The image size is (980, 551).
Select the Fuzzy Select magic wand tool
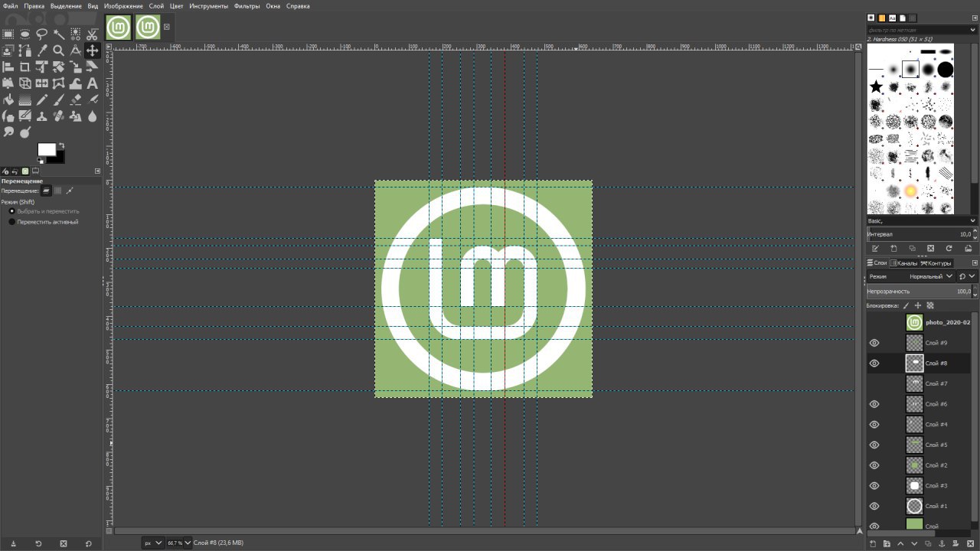coord(59,34)
